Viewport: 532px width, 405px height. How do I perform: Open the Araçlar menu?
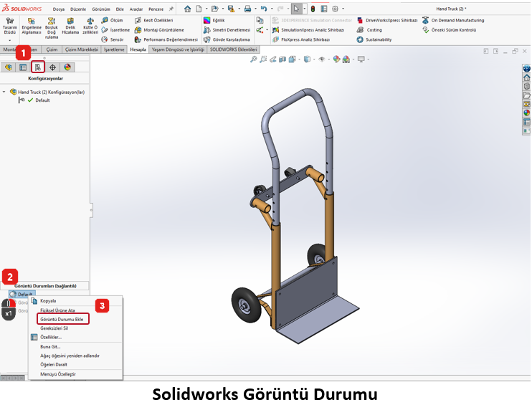[136, 9]
